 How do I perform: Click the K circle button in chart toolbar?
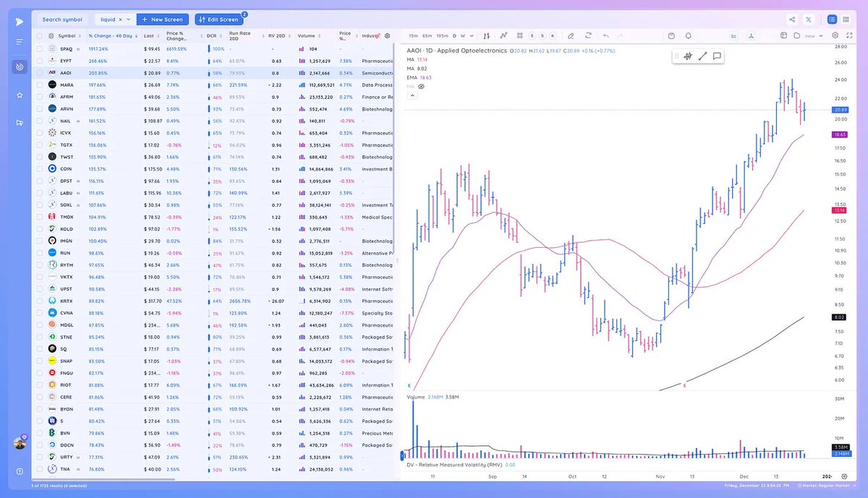tap(553, 35)
